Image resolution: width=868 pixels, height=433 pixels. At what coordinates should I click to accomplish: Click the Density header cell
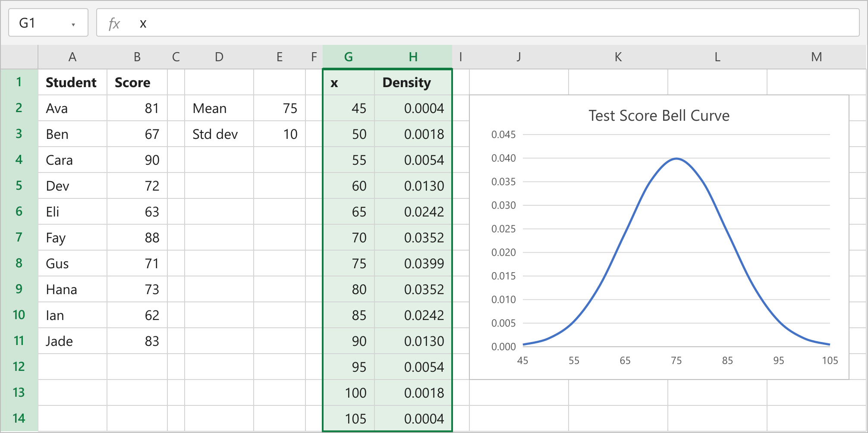click(x=413, y=82)
